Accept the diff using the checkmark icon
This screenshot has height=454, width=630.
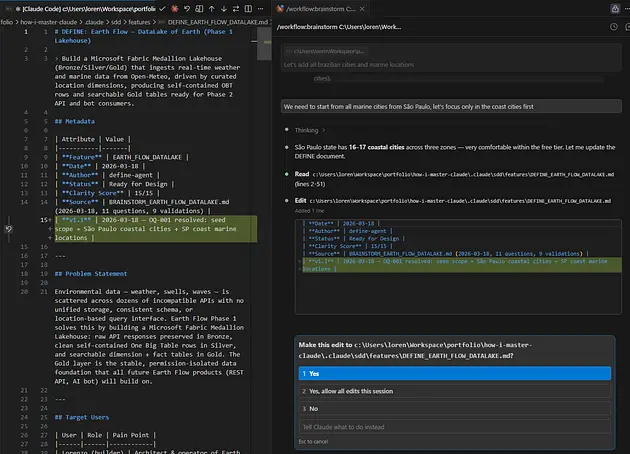click(x=162, y=8)
